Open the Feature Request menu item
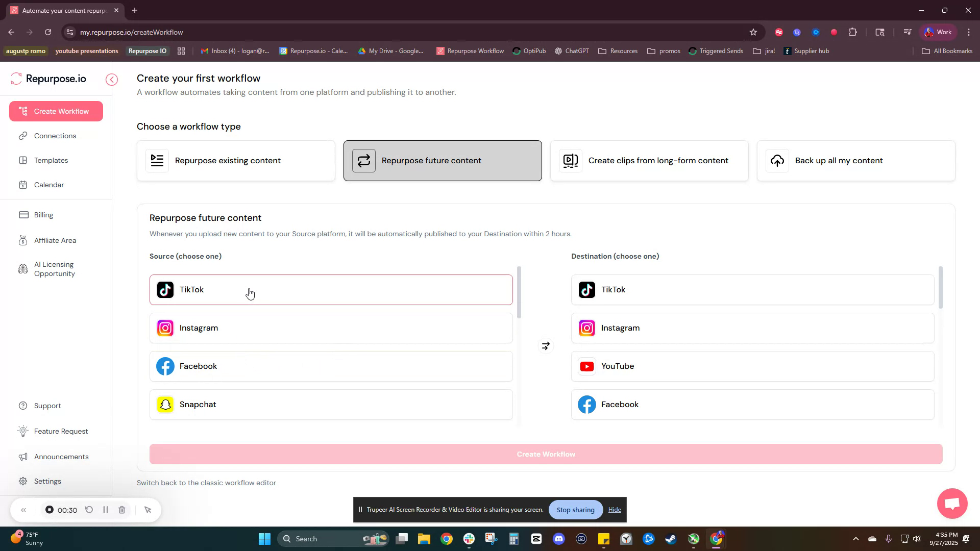This screenshot has width=980, height=551. click(x=60, y=431)
